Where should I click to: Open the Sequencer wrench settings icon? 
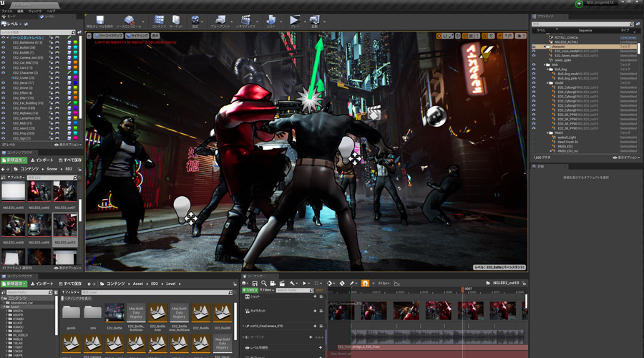click(292, 284)
